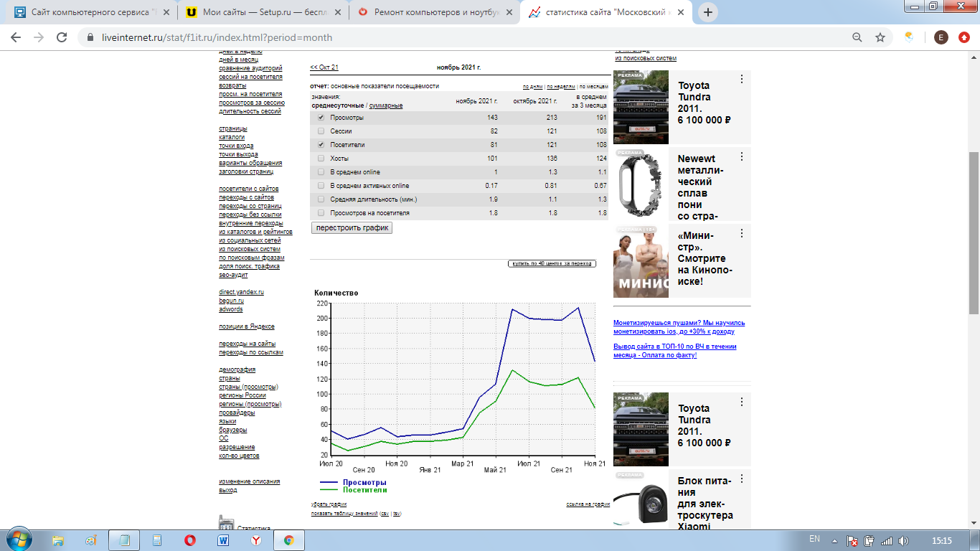
Task: Check the В среднем активных online checkbox
Action: coord(321,186)
